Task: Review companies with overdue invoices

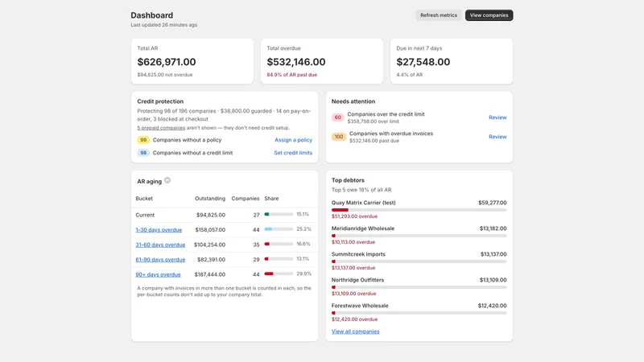Action: (497, 137)
